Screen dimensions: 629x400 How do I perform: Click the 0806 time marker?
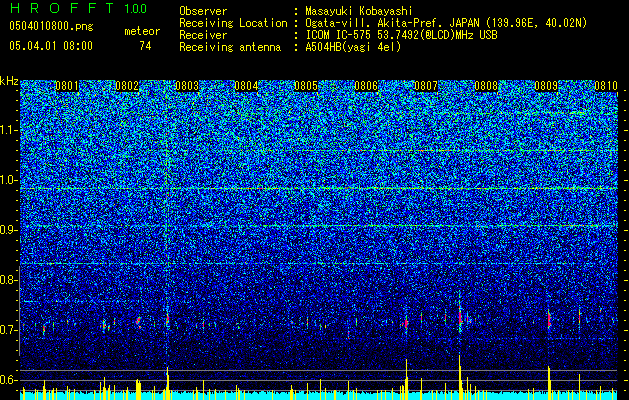(x=366, y=86)
